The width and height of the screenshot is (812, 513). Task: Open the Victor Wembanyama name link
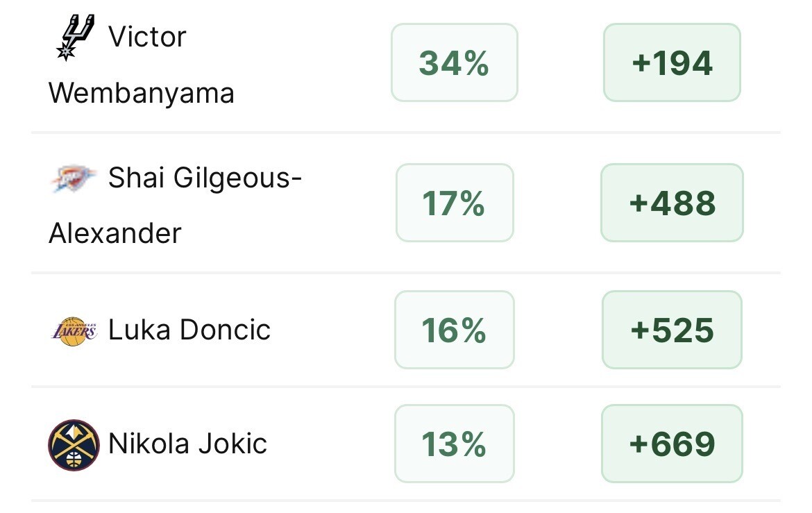[142, 65]
